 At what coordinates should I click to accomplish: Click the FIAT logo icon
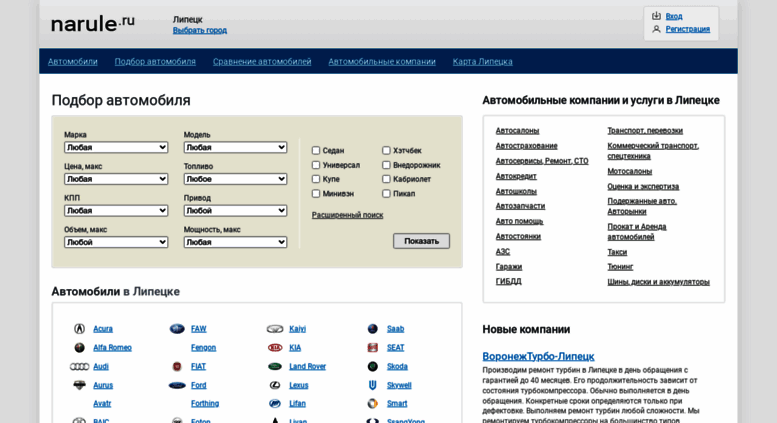coord(177,367)
